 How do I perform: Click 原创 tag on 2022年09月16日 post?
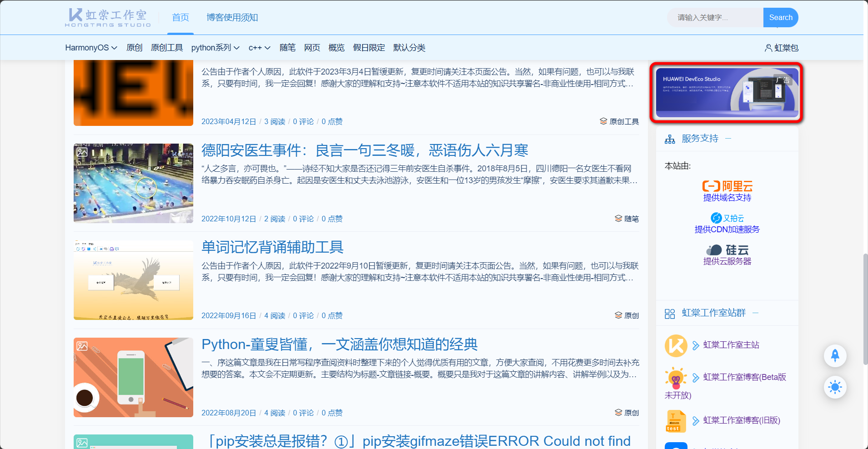pyautogui.click(x=631, y=315)
